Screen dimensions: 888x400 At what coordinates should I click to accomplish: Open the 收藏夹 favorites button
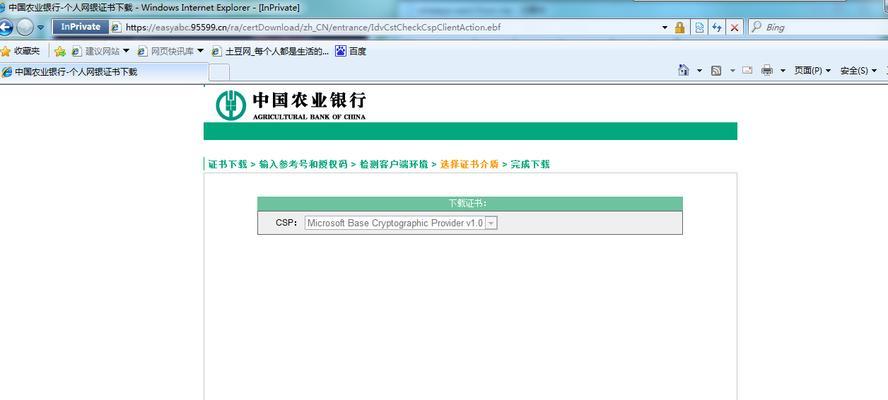pyautogui.click(x=20, y=52)
